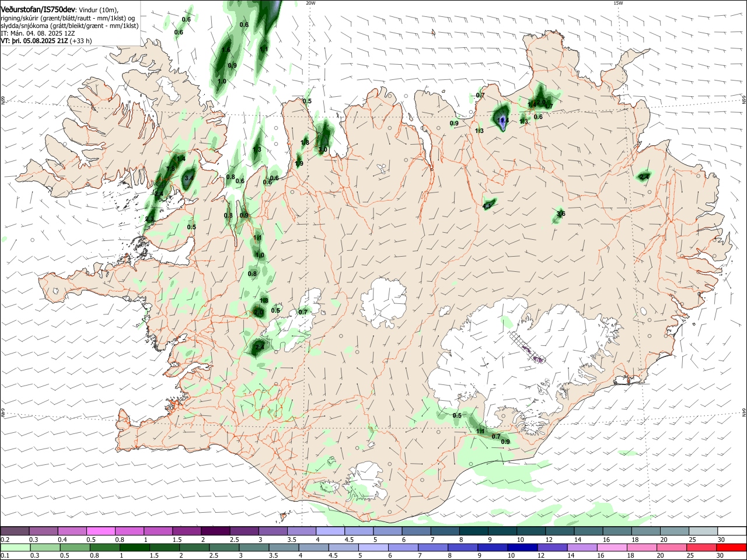Click the 3.0 precipitation value on the map
The image size is (747, 560).
pos(323,150)
